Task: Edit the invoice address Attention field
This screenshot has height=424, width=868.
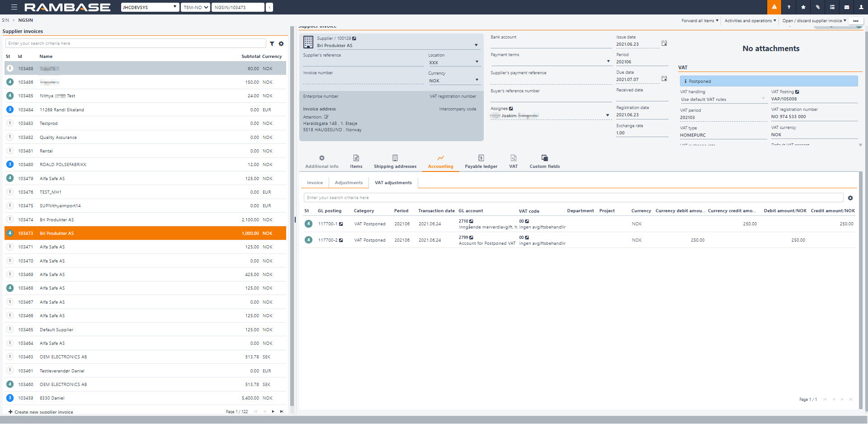Action: [326, 117]
